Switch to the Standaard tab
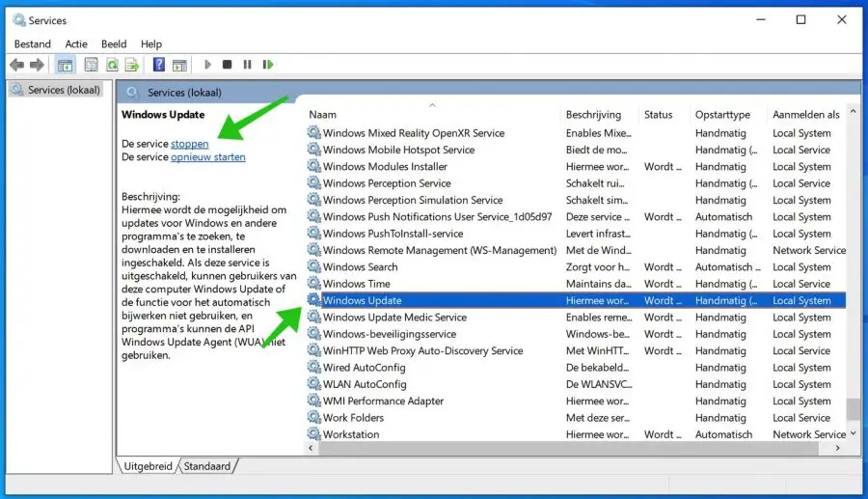The height and width of the screenshot is (499, 868). tap(207, 466)
